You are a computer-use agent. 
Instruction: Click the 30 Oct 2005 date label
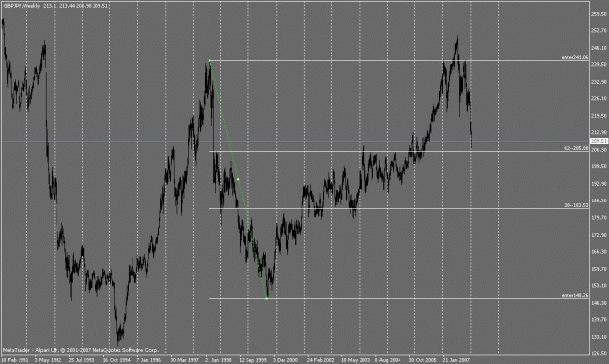tap(423, 360)
